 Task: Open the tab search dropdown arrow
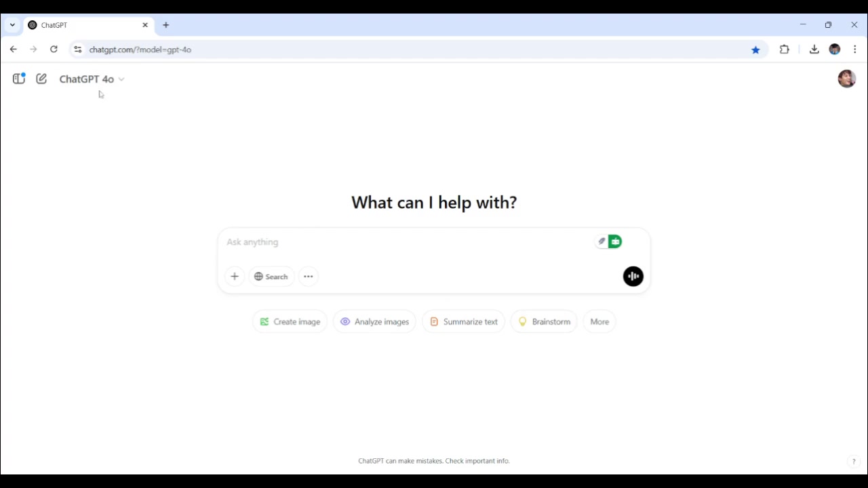(12, 25)
